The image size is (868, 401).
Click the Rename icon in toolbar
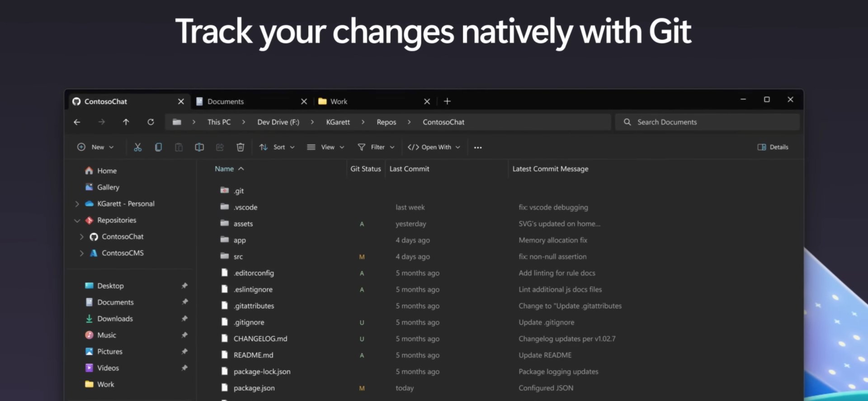(x=199, y=147)
